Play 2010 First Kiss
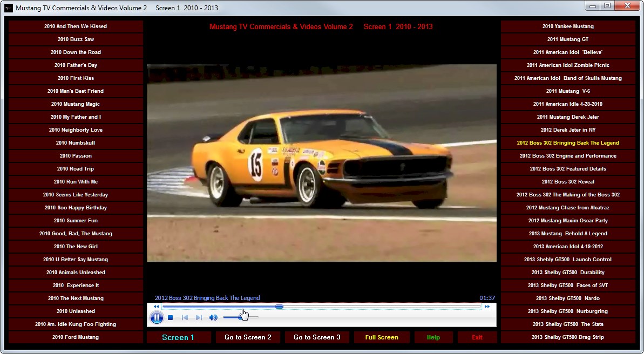The height and width of the screenshot is (354, 644). pyautogui.click(x=76, y=78)
